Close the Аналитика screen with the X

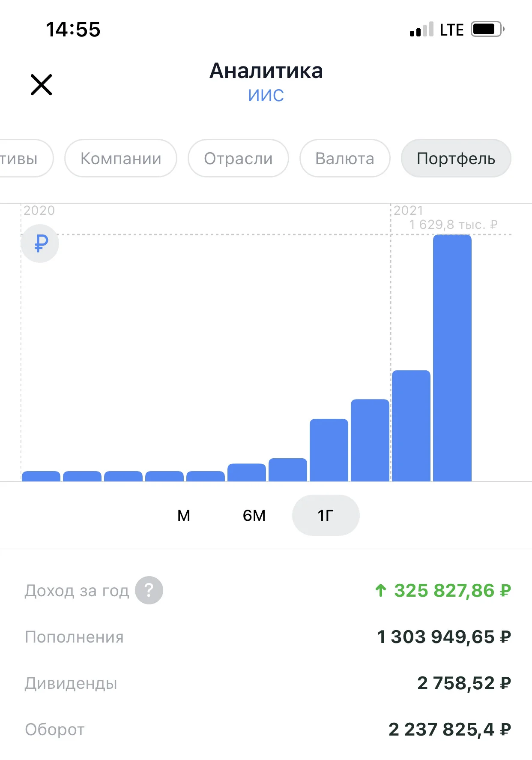coord(42,84)
